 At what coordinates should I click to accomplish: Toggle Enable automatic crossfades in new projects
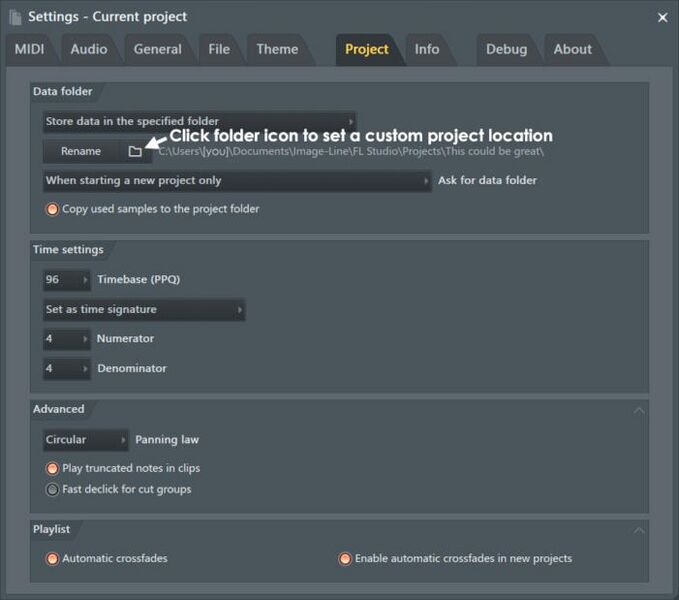pos(345,558)
